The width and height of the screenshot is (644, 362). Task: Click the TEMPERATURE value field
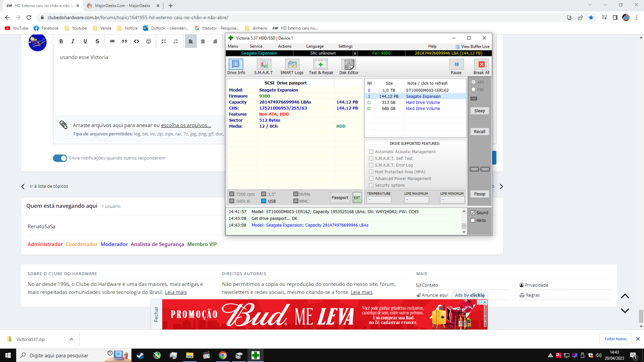379,200
